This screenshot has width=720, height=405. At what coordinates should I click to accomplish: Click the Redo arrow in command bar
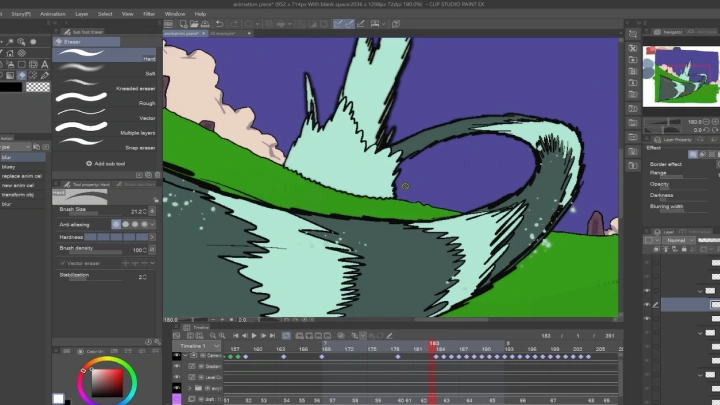[x=234, y=24]
